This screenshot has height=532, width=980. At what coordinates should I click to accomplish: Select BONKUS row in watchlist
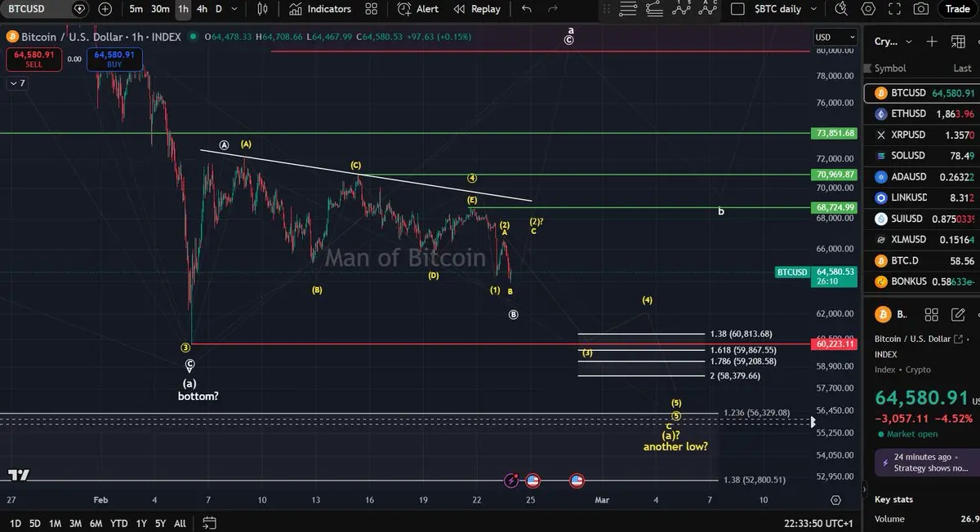point(921,282)
